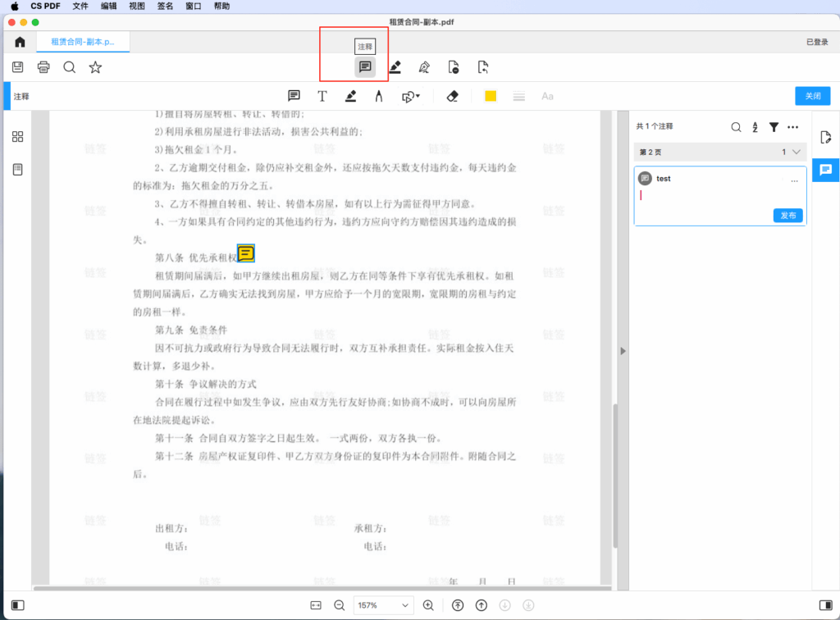
Task: Collapse right panel with the arrow handle
Action: pyautogui.click(x=623, y=351)
